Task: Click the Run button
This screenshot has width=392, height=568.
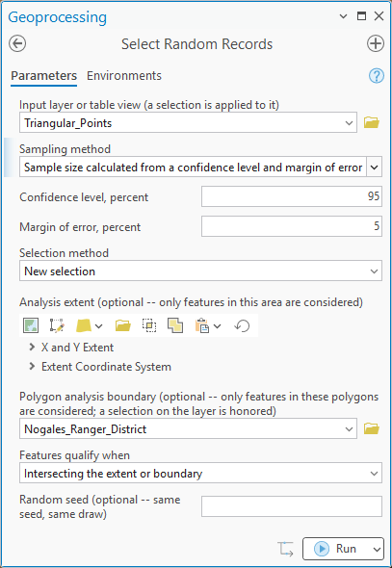Action: pos(336,549)
